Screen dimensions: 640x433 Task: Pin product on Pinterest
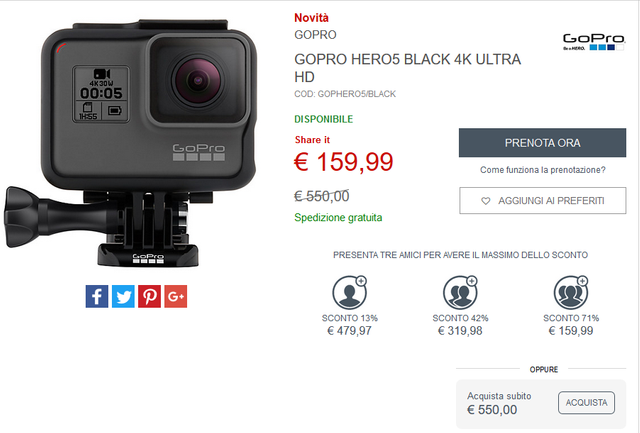149,296
